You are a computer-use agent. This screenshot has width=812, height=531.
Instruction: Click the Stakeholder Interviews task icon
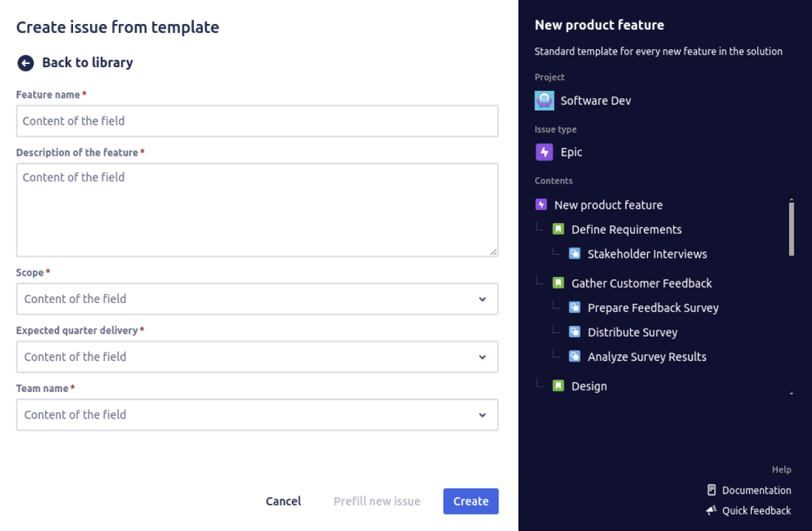575,253
